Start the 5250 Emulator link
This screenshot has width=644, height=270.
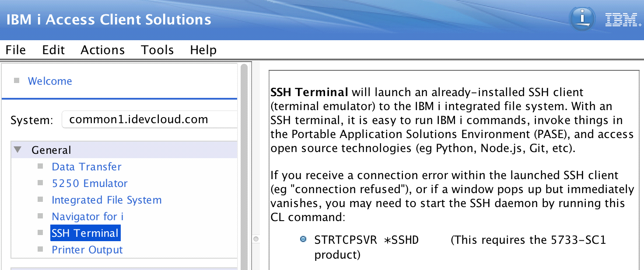[x=90, y=183]
